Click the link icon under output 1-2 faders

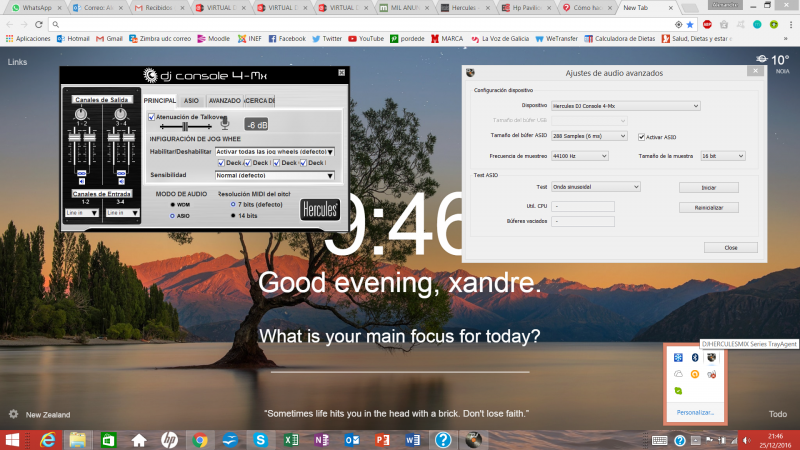click(x=82, y=173)
